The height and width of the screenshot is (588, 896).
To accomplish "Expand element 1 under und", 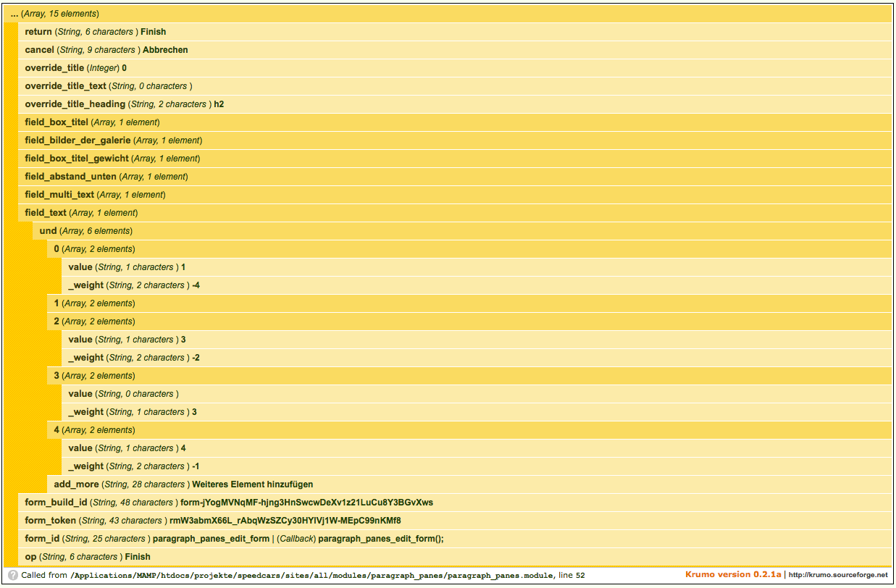I will tap(469, 303).
